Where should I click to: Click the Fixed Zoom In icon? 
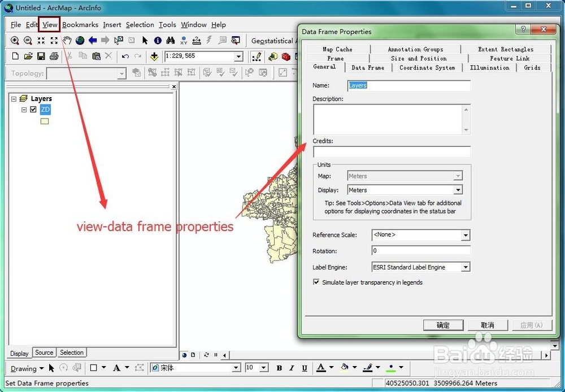41,40
